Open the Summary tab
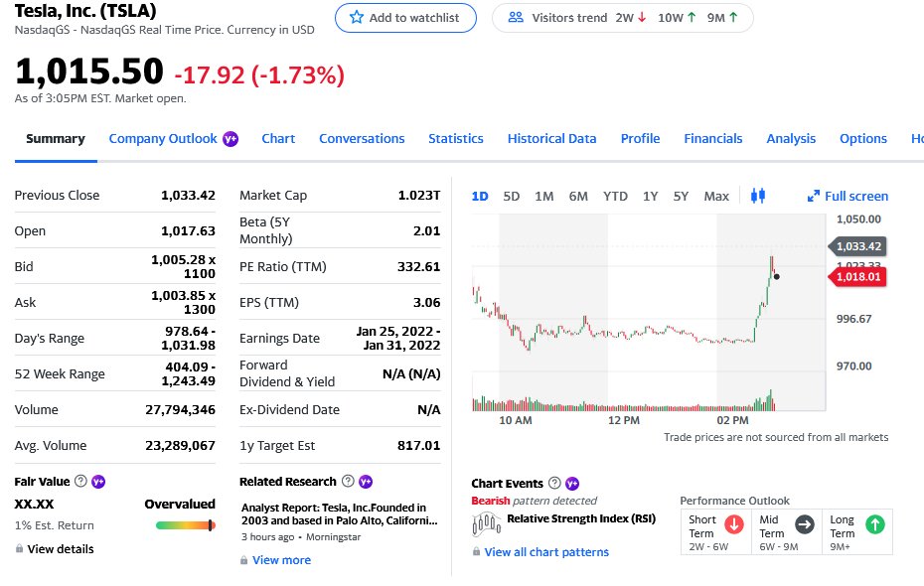This screenshot has height=586, width=924. (56, 139)
